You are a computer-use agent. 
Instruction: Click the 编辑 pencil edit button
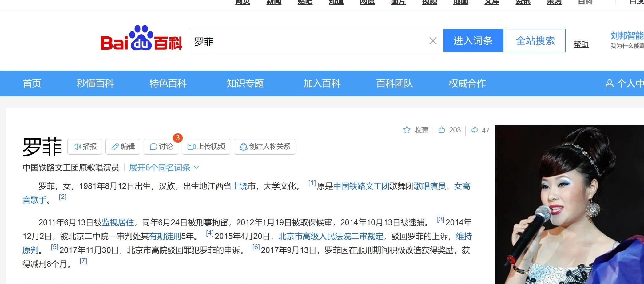point(123,147)
